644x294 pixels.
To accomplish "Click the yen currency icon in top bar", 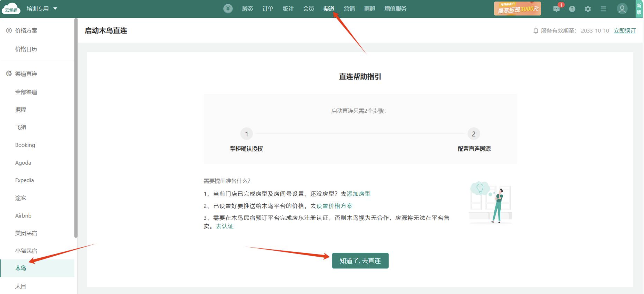I will tap(228, 9).
